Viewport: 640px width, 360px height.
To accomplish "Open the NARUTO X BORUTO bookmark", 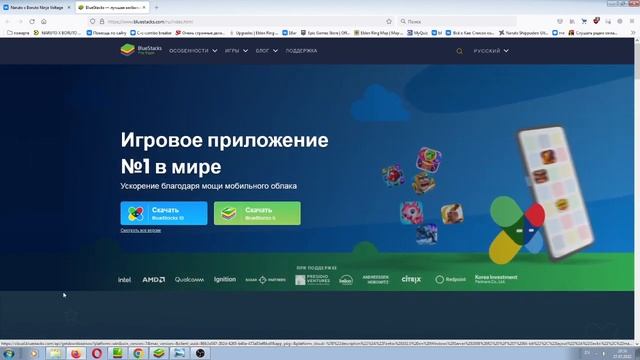I will 57,33.
